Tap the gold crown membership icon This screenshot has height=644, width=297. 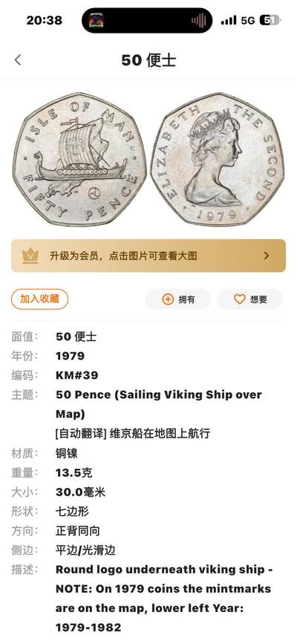(30, 256)
